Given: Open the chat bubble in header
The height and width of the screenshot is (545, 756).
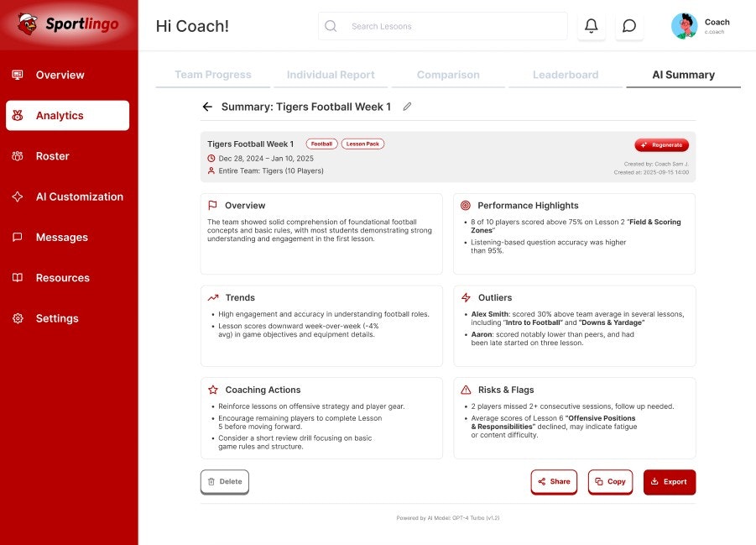Looking at the screenshot, I should [x=629, y=25].
